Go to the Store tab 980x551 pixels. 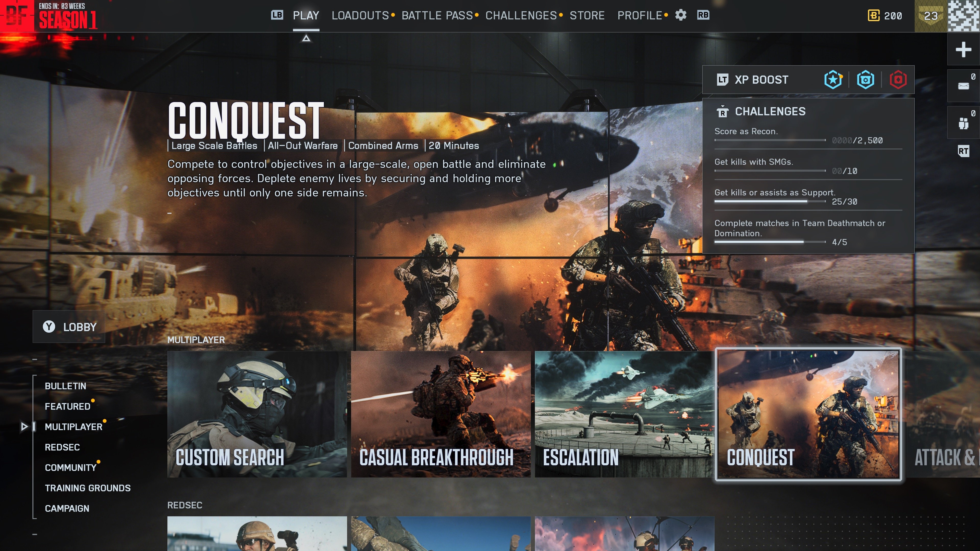click(587, 16)
